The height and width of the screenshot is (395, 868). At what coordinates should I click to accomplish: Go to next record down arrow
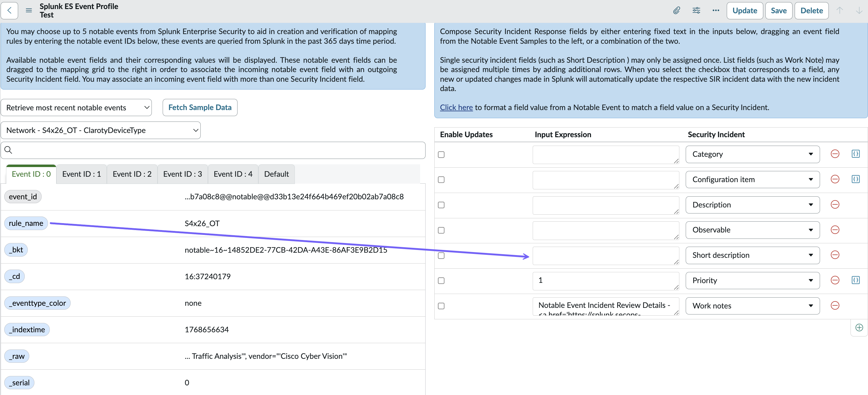click(859, 11)
